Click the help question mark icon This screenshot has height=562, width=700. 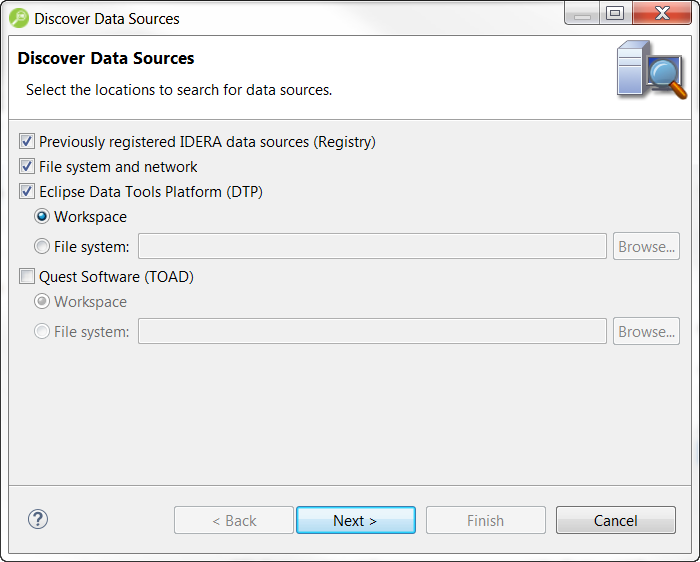[x=38, y=519]
